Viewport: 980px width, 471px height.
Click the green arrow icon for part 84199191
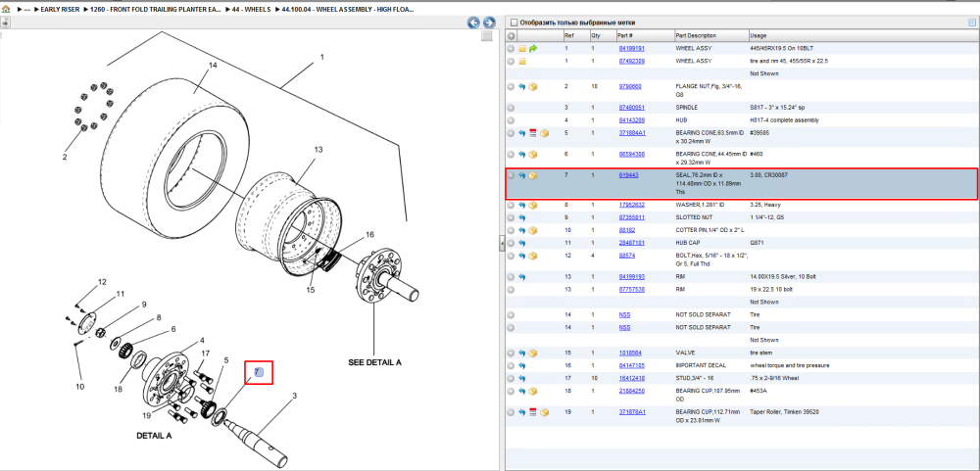point(533,48)
